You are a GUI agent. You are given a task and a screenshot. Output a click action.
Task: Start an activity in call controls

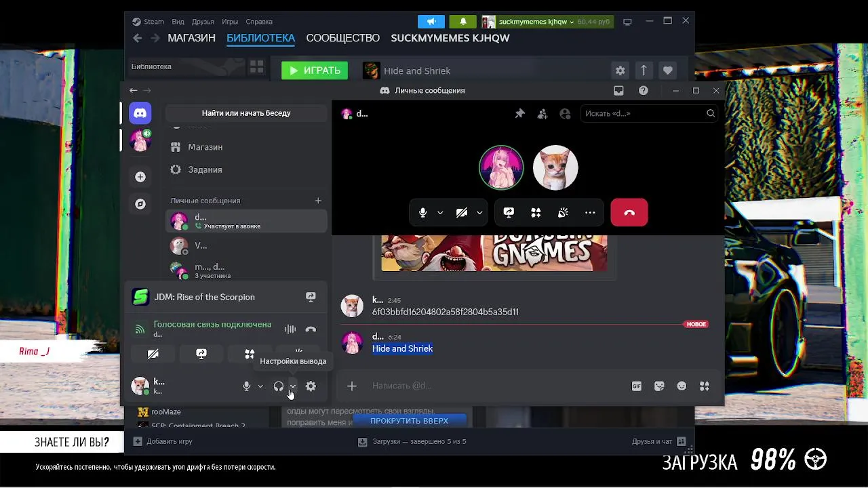pos(536,213)
